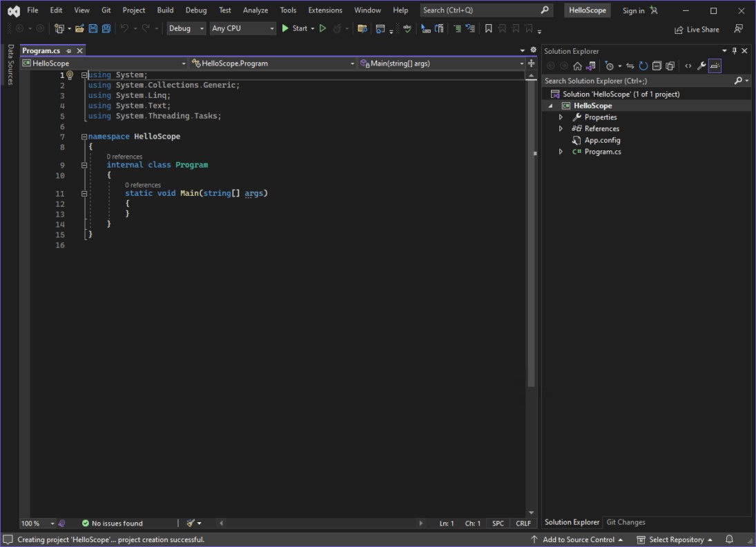Select the Undo icon in the toolbar

126,28
